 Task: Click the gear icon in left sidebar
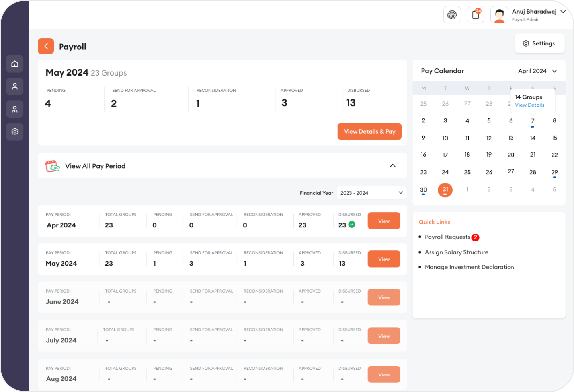15,132
